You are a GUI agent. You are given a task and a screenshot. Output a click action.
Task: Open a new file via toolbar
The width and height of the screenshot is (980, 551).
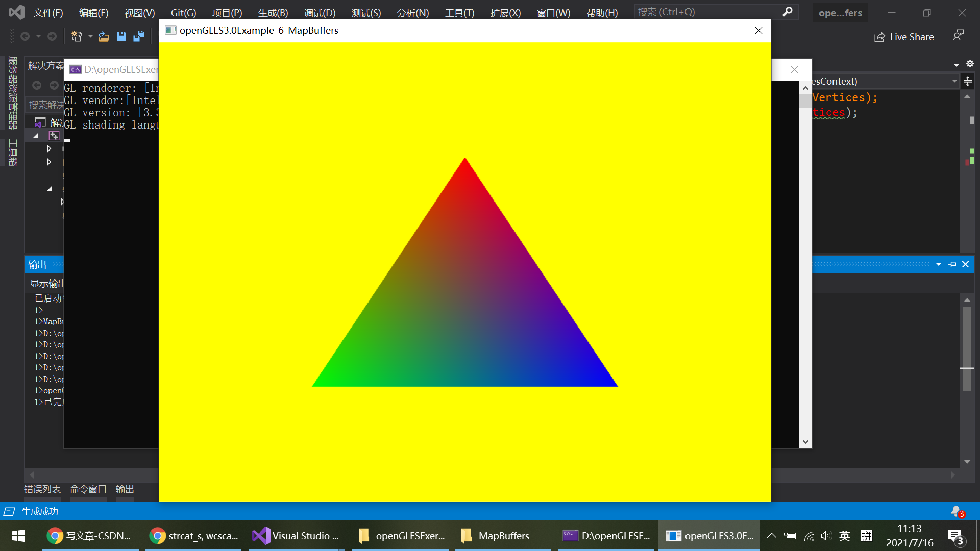pyautogui.click(x=78, y=36)
